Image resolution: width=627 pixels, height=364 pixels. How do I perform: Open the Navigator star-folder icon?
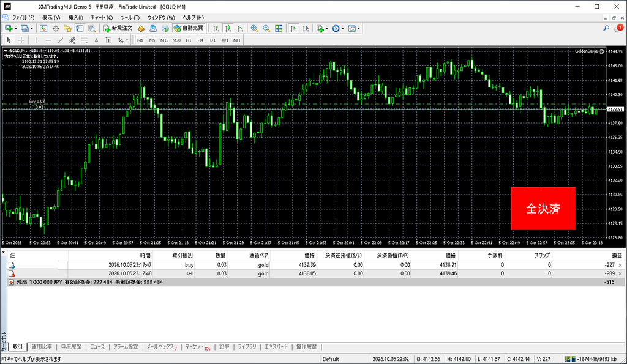67,28
